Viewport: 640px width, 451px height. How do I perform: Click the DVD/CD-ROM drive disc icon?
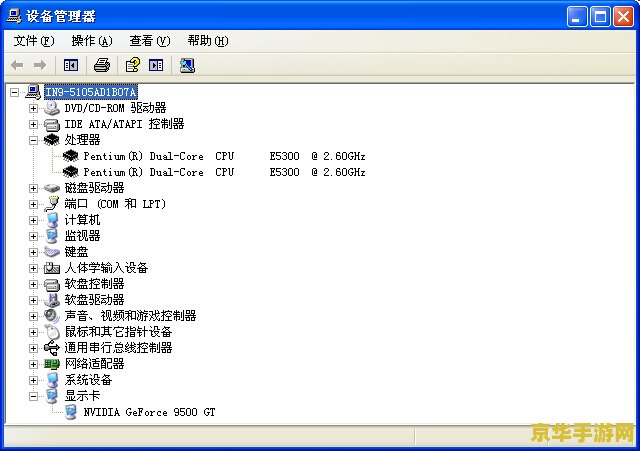pos(52,108)
